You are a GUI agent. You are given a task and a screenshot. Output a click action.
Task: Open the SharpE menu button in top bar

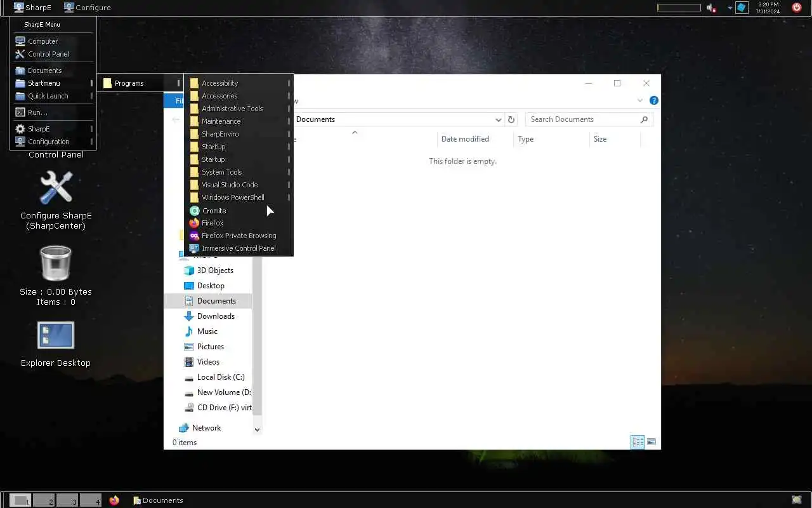pyautogui.click(x=32, y=8)
